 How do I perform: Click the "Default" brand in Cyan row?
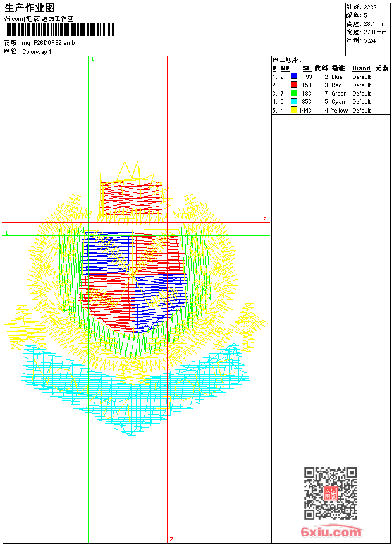[362, 102]
